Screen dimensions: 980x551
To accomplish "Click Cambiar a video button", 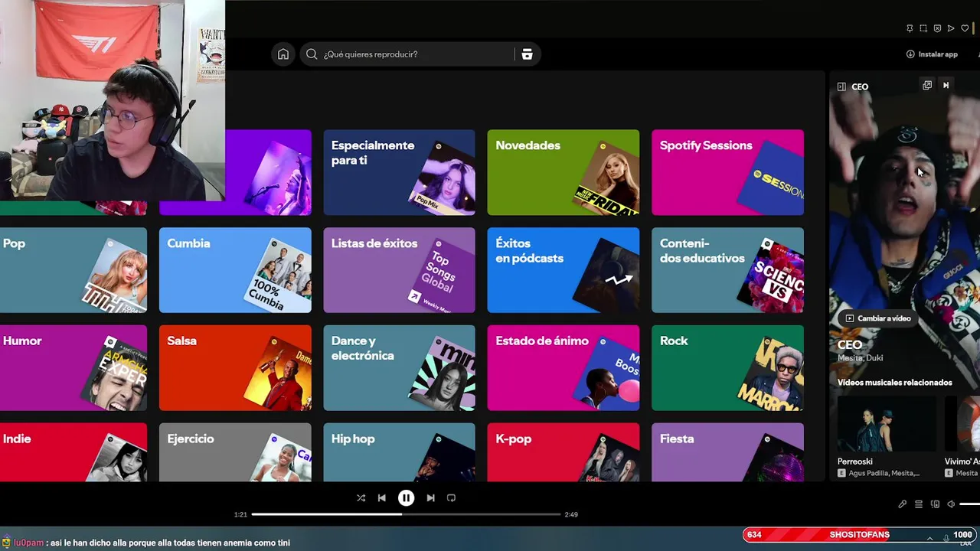I will pos(877,318).
